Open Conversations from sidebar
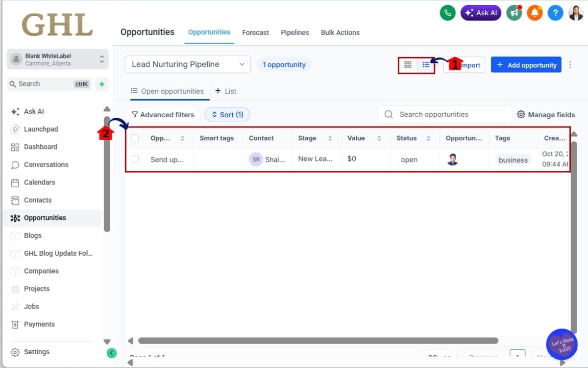Screen dimensions: 588x368 click(x=46, y=164)
